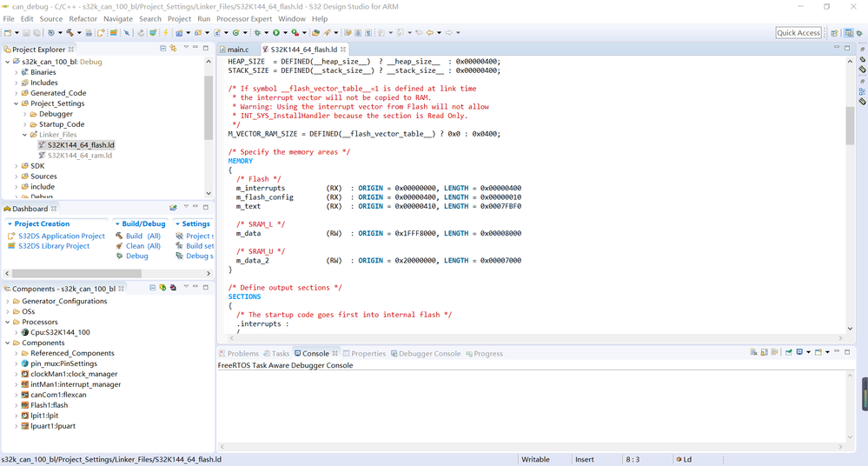Image resolution: width=868 pixels, height=466 pixels.
Task: Click the Clean (All) link in Dashboard
Action: pos(142,245)
